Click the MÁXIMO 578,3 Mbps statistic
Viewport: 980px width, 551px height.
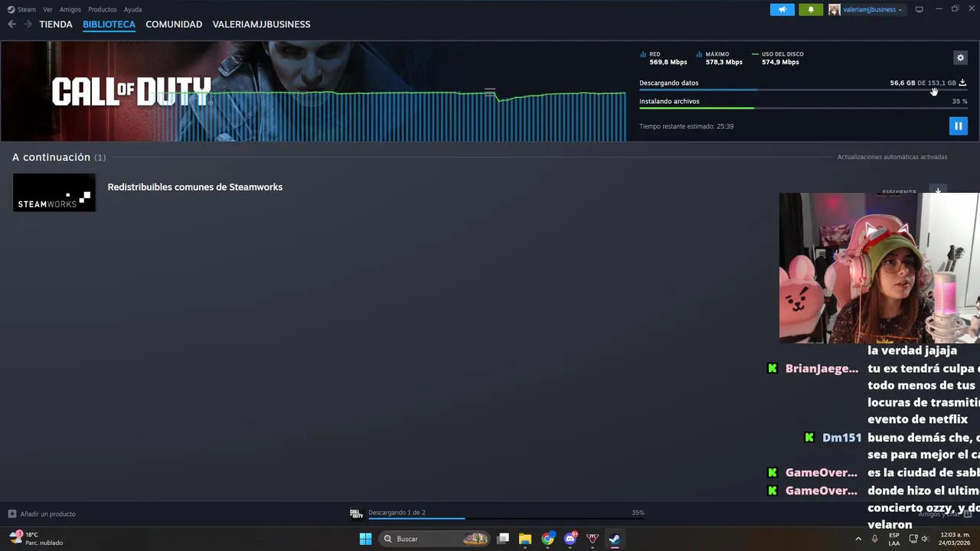coord(719,58)
